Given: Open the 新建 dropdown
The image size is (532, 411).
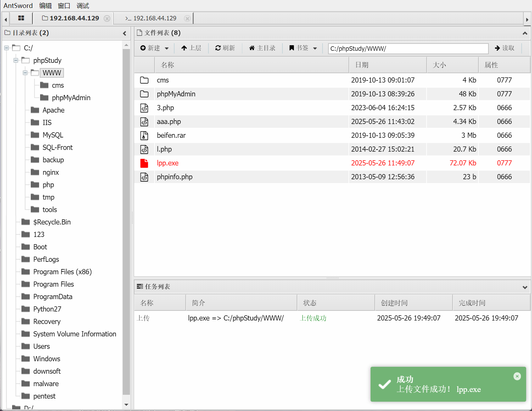Looking at the screenshot, I should 155,48.
